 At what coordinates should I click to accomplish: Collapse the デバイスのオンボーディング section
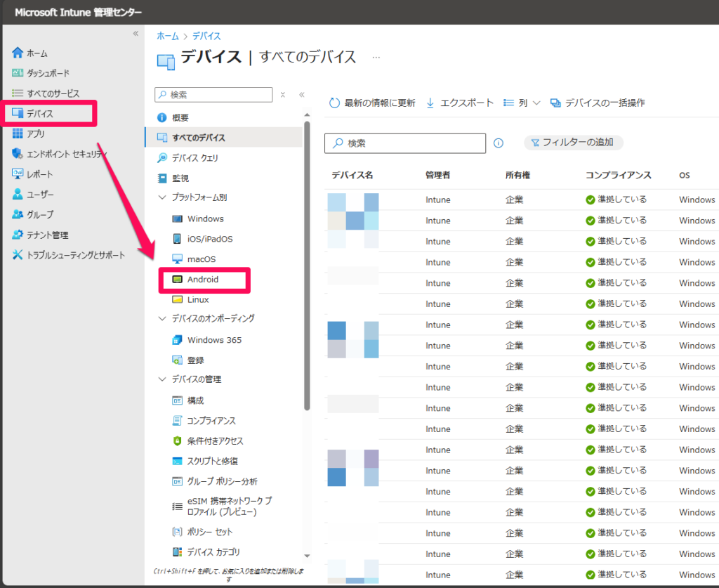(x=162, y=318)
